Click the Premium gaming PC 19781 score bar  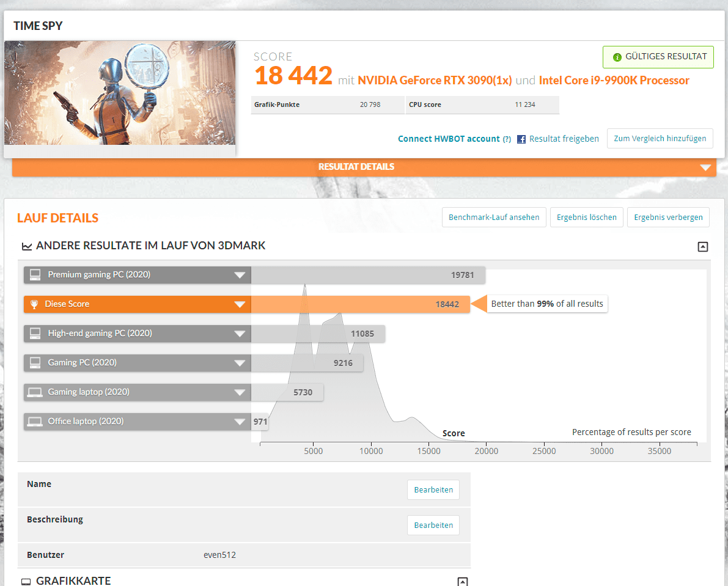368,275
